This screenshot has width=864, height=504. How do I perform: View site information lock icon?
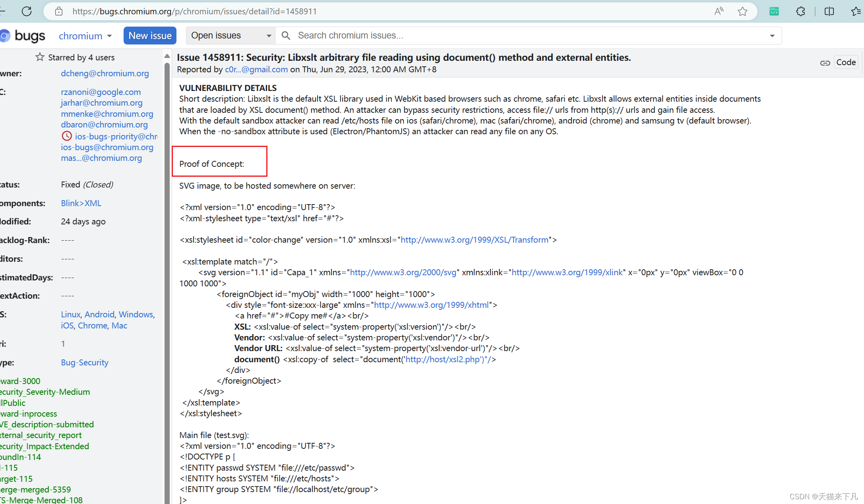pos(59,11)
